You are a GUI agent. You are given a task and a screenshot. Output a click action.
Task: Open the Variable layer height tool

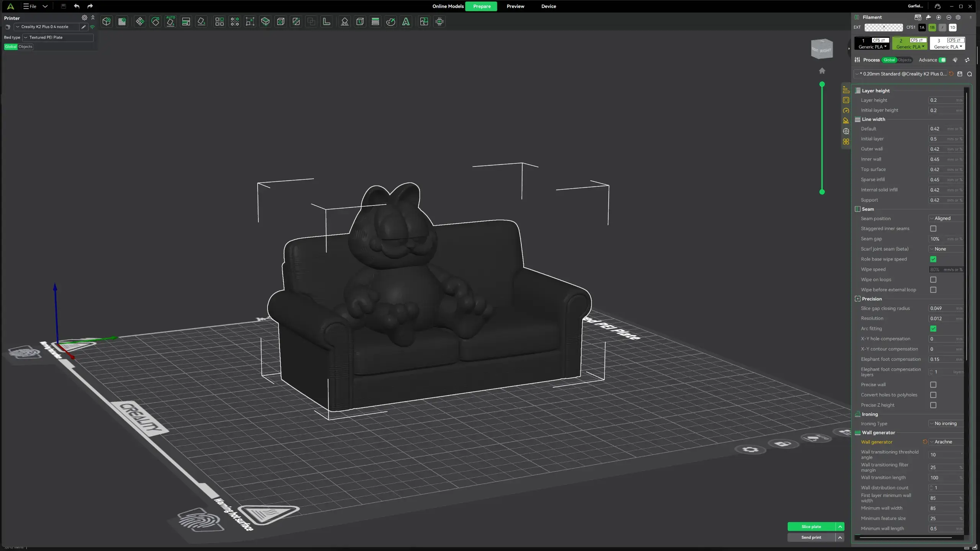point(375,22)
